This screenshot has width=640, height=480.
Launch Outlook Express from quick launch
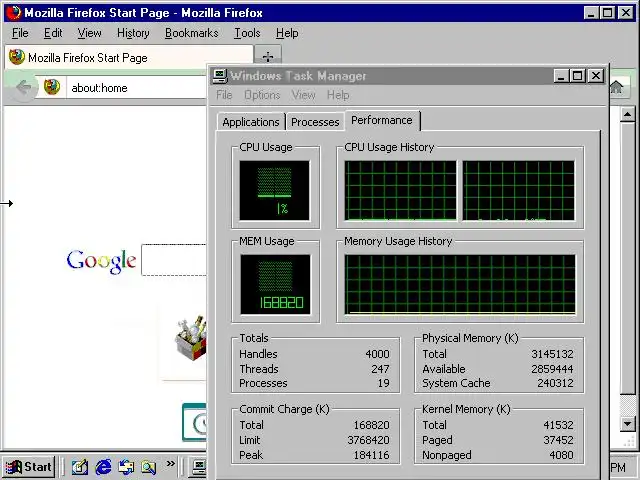126,467
